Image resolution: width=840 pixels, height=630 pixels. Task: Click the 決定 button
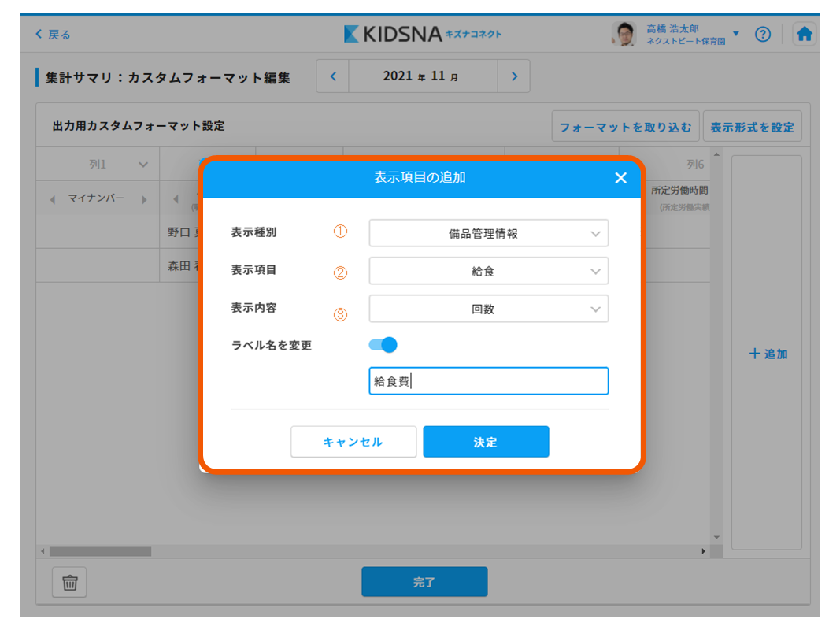click(x=486, y=442)
